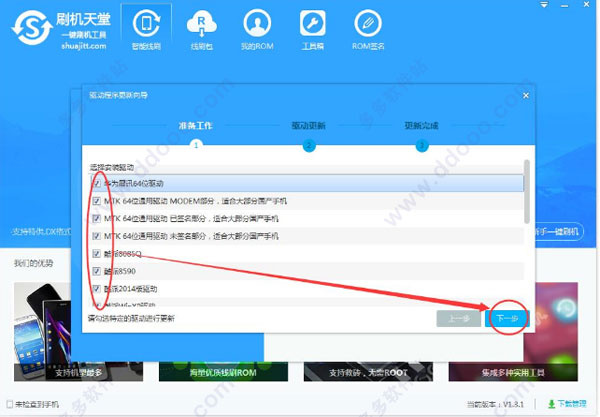
Task: Open the ROM签名 signing tool
Action: pyautogui.click(x=368, y=29)
